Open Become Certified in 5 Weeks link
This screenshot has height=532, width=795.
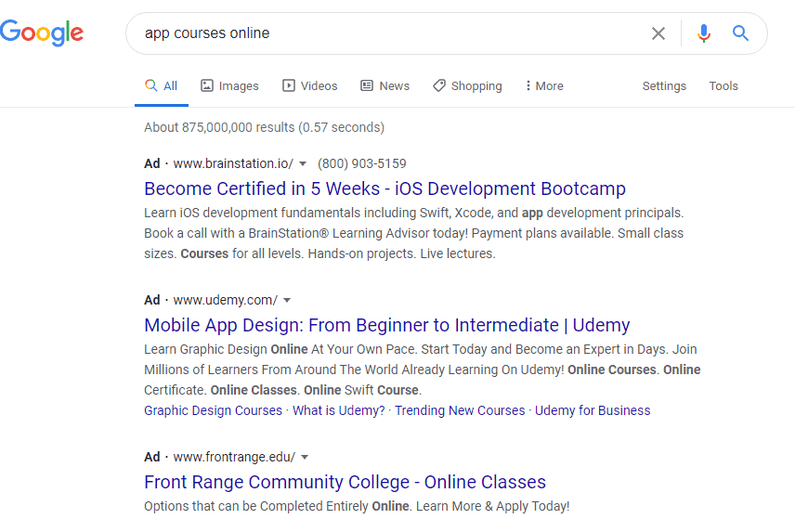click(x=384, y=188)
